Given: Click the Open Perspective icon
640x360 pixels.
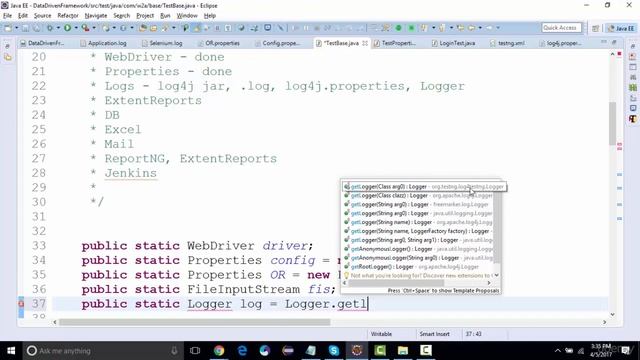Looking at the screenshot, I should [595, 28].
